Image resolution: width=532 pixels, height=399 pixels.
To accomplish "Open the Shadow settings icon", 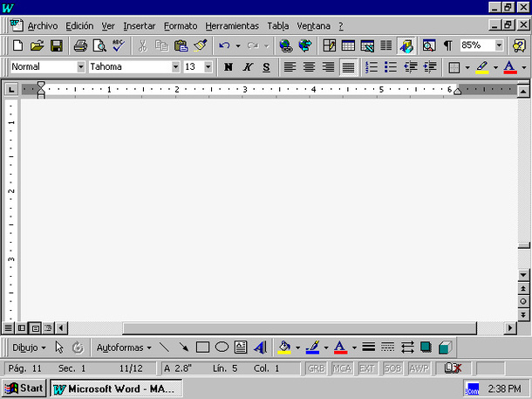I will coord(426,347).
